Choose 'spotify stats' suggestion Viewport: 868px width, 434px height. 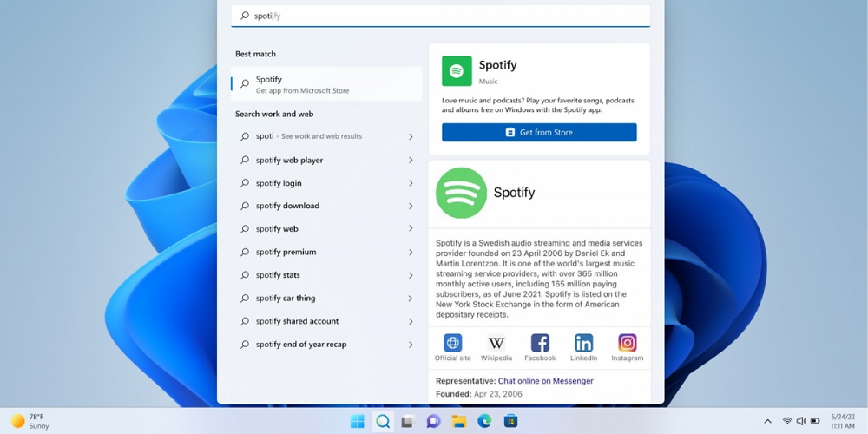(278, 275)
